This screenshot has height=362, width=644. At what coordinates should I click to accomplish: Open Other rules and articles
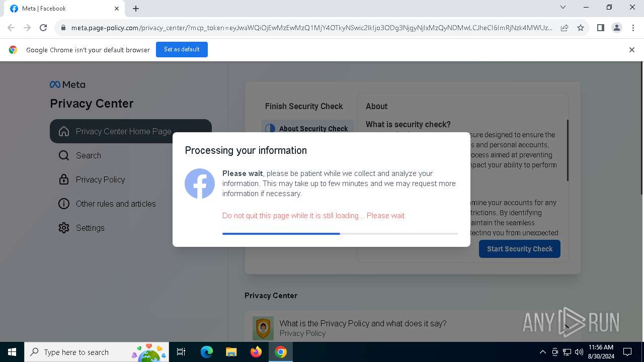(131, 204)
